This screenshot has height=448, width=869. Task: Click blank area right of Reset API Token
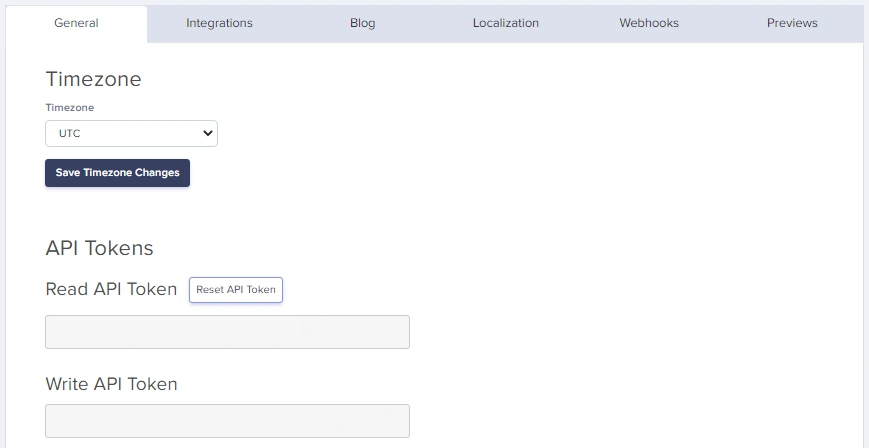(x=550, y=290)
